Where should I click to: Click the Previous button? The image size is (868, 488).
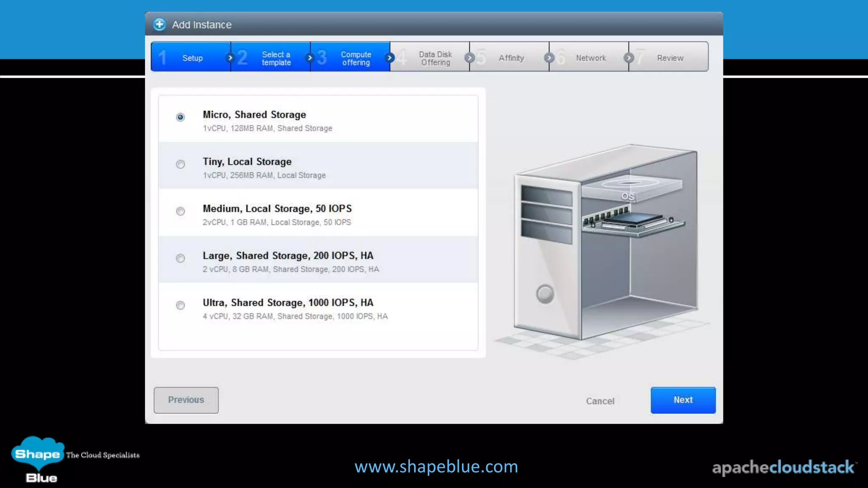tap(186, 400)
